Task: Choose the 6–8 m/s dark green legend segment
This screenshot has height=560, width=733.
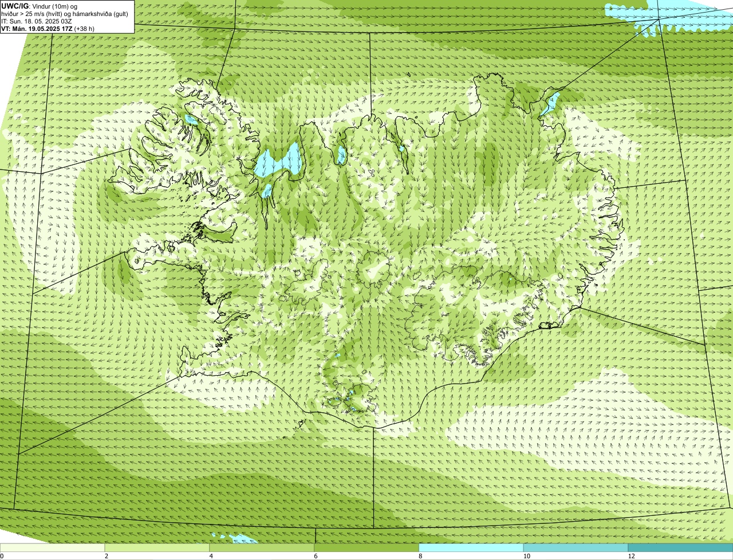Action: 366,547
